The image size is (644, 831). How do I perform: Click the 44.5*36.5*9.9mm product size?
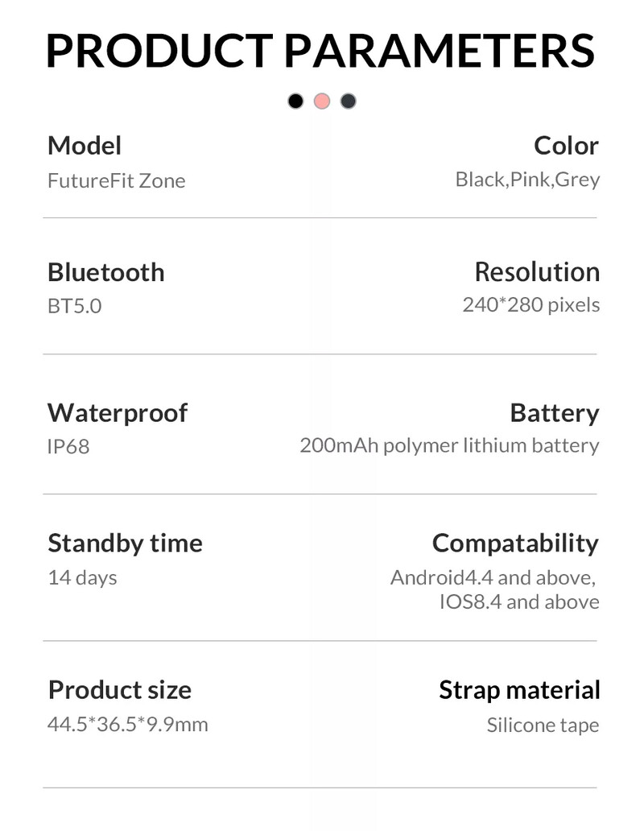click(x=128, y=725)
